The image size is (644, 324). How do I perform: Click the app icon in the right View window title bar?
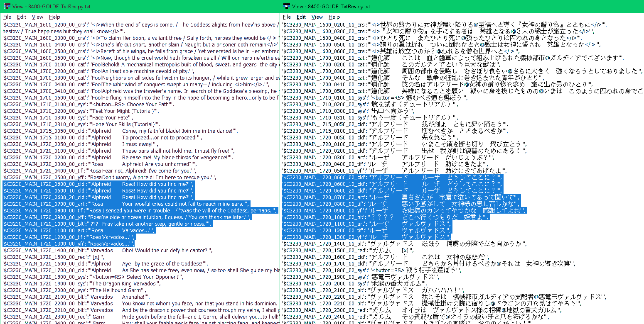click(286, 6)
